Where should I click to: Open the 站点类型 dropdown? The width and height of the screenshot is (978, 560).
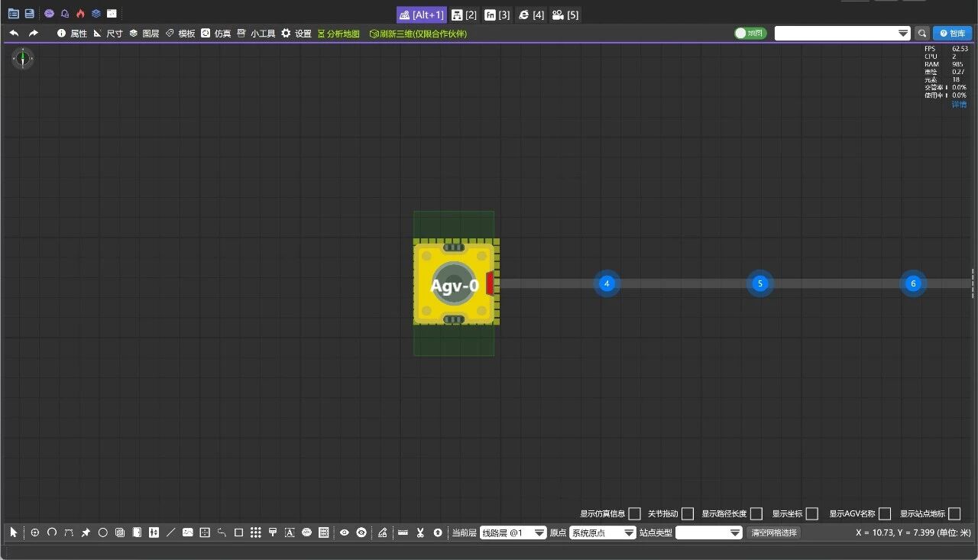click(x=709, y=532)
